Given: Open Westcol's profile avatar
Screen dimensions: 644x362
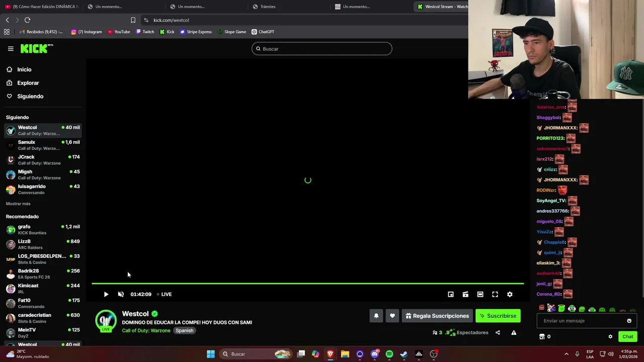Looking at the screenshot, I should 106,321.
